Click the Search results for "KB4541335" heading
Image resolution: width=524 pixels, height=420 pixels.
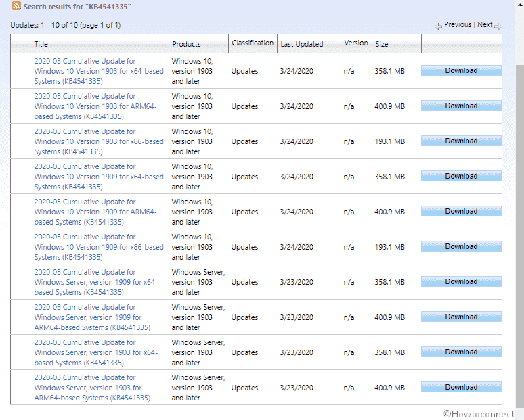point(77,7)
